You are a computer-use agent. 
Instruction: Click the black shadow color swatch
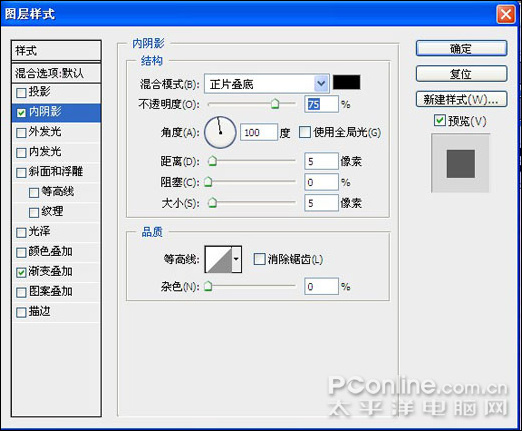(x=347, y=82)
